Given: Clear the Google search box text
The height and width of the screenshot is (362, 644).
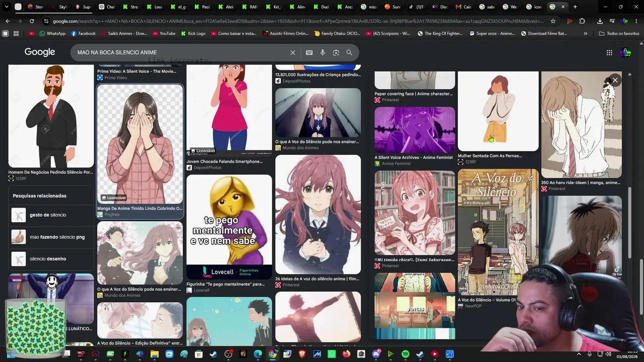Looking at the screenshot, I should point(293,53).
